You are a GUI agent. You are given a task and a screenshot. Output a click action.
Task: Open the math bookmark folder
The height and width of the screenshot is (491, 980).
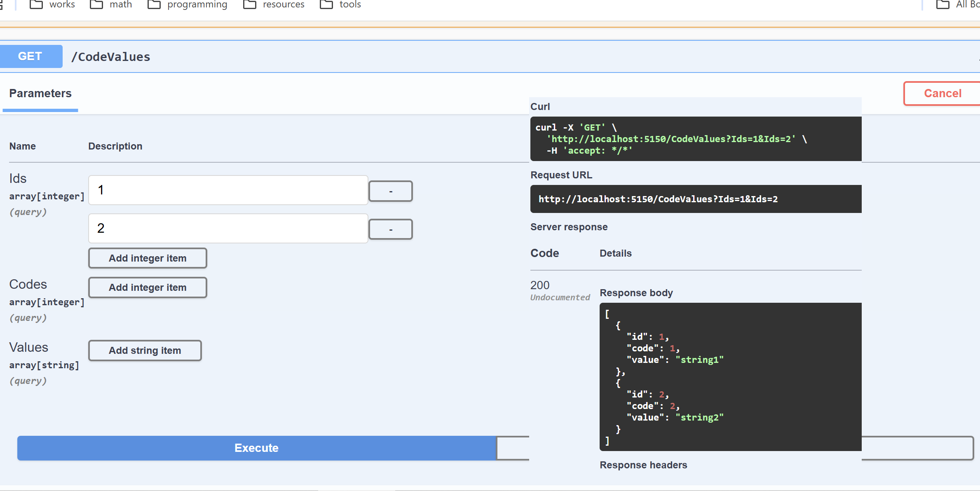tap(111, 5)
